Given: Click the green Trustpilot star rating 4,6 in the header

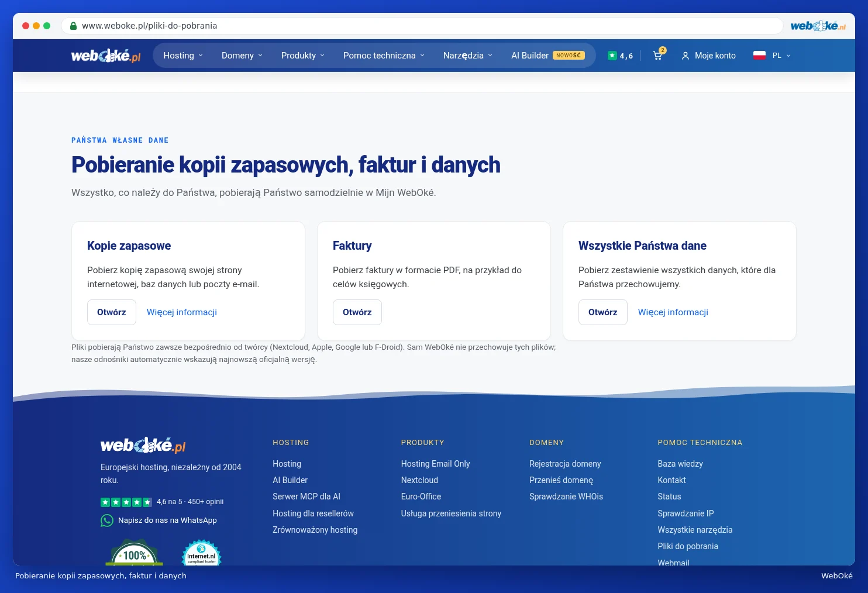Looking at the screenshot, I should (x=620, y=56).
